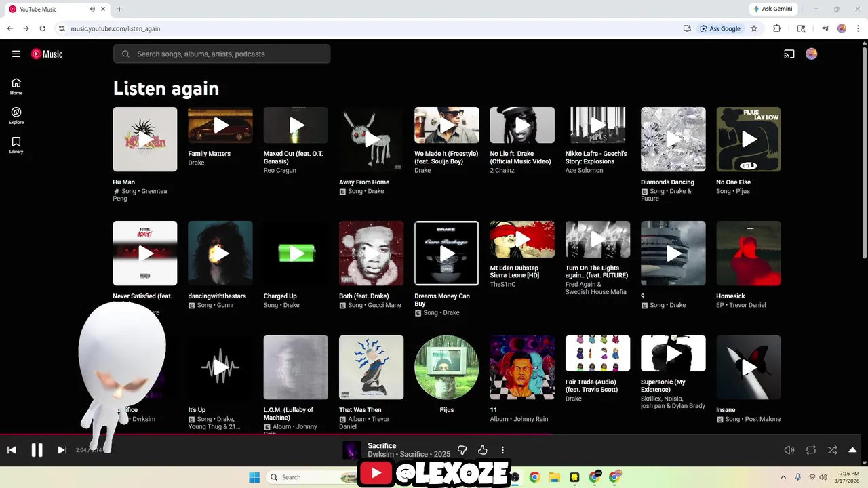Open the Reo Cragun artist link

click(279, 171)
